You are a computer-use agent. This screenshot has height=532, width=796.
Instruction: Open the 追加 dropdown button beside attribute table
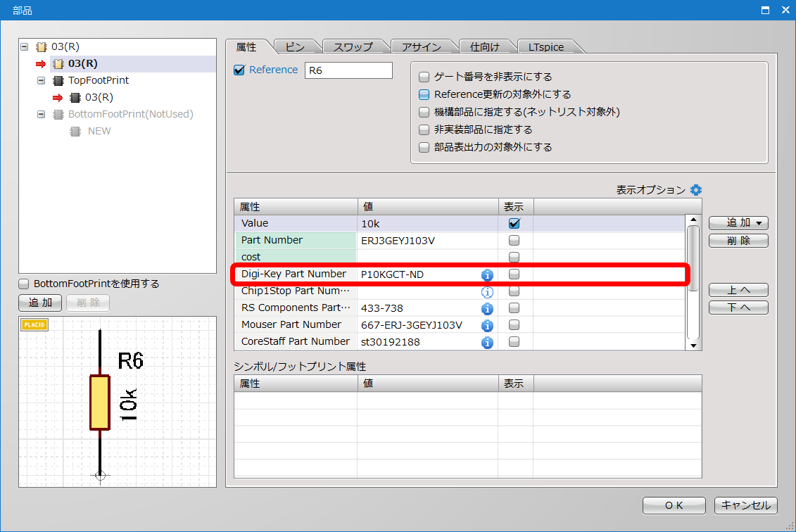tap(738, 222)
